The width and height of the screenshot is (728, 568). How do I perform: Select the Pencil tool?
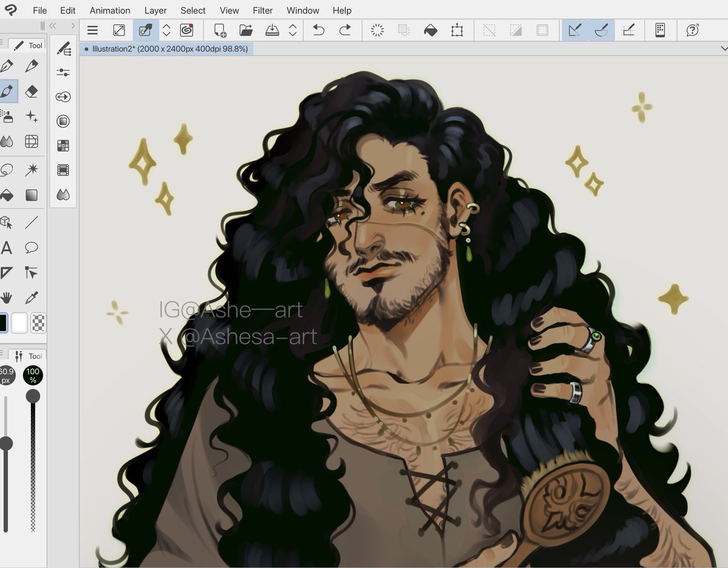point(32,66)
